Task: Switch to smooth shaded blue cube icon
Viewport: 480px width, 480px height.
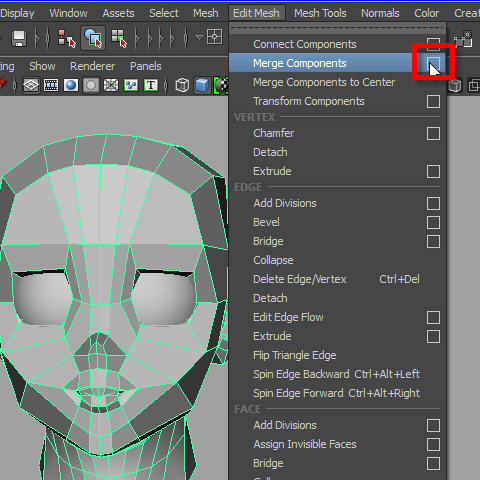Action: pos(202,85)
